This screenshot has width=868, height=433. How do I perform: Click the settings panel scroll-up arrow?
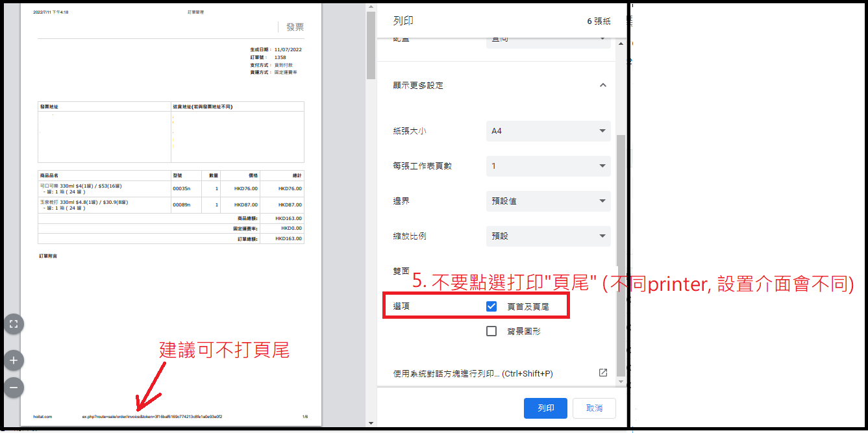tap(621, 43)
